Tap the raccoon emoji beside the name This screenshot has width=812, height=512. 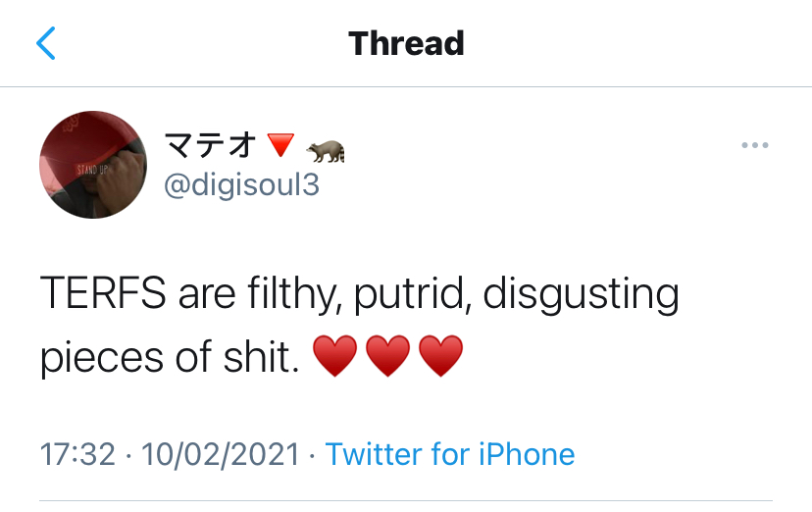[x=327, y=149]
